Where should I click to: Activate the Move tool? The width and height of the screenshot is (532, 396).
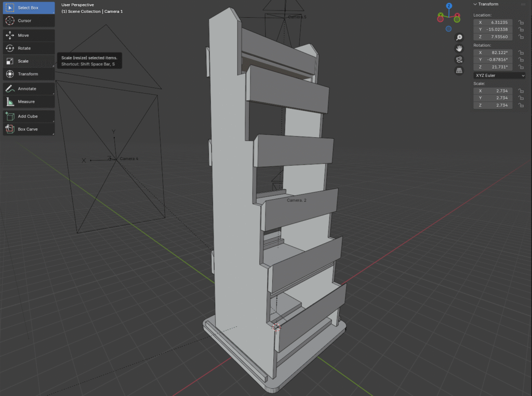tap(29, 35)
